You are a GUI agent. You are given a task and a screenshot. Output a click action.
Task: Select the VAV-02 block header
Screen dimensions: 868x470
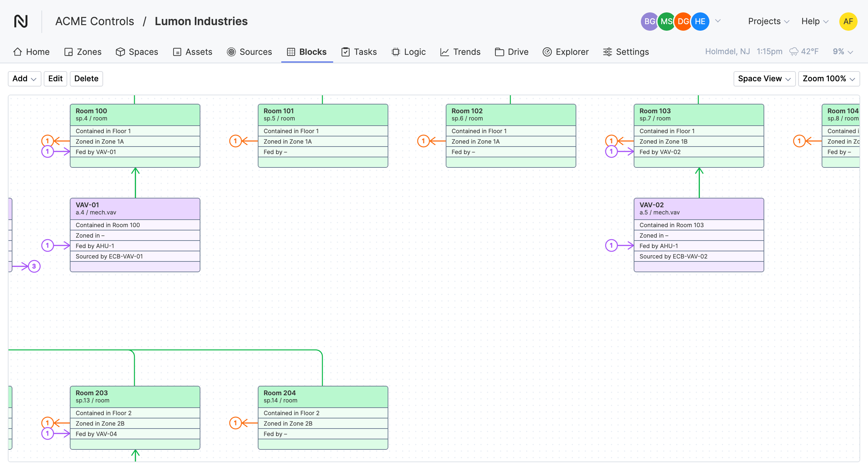699,208
